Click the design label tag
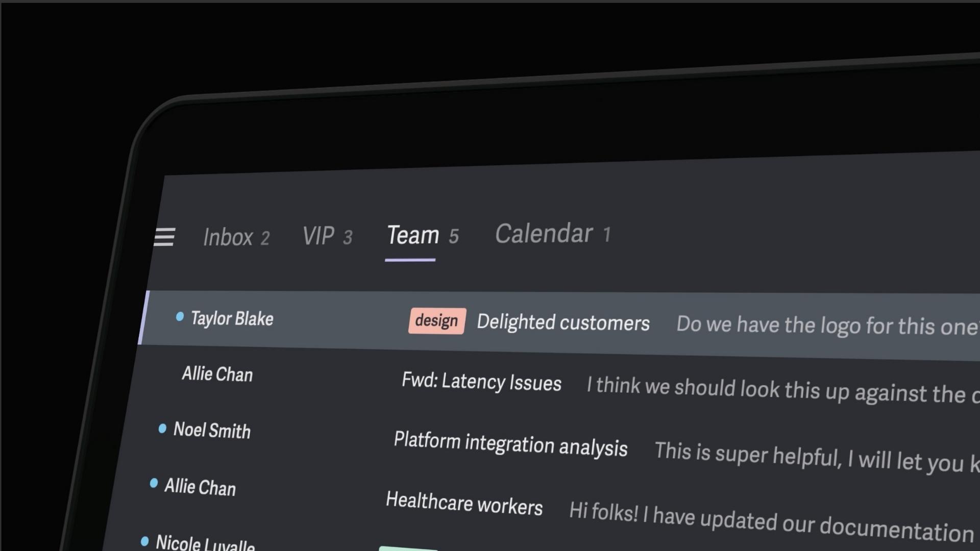The width and height of the screenshot is (980, 551). click(436, 321)
